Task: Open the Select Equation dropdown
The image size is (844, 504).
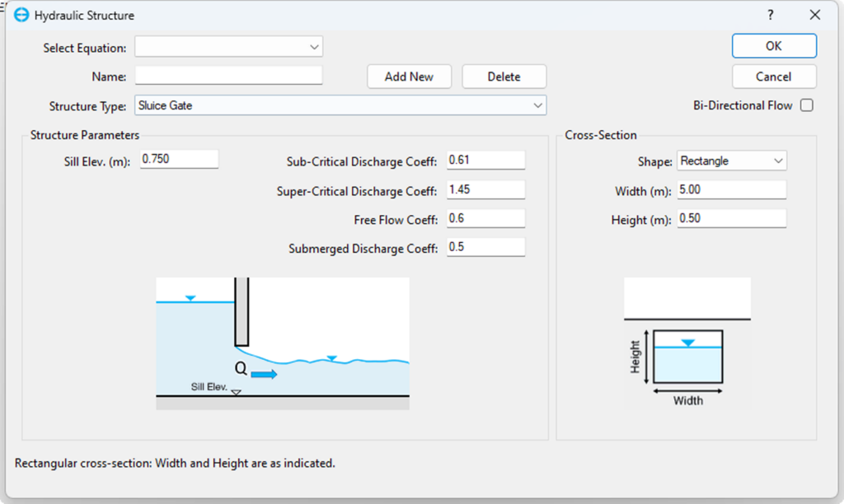Action: [x=229, y=48]
